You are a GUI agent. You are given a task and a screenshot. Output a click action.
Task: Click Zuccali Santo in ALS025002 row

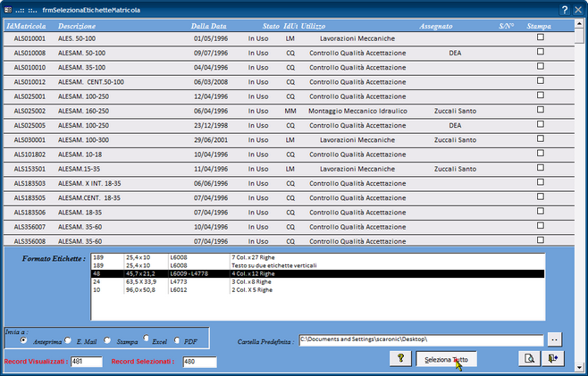[x=455, y=111]
